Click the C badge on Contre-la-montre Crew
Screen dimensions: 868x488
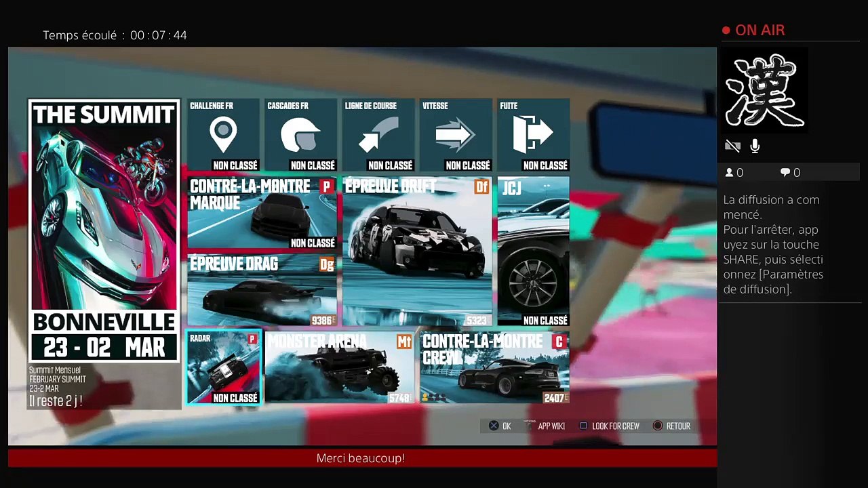(559, 342)
